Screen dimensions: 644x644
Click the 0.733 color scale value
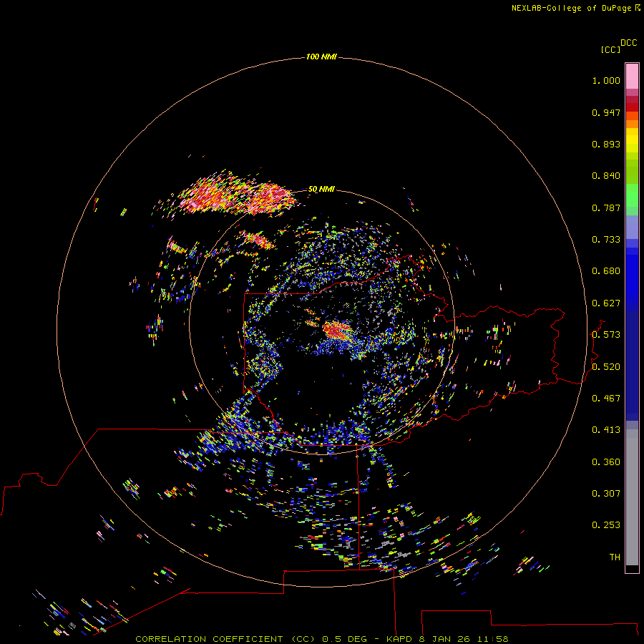tap(606, 240)
